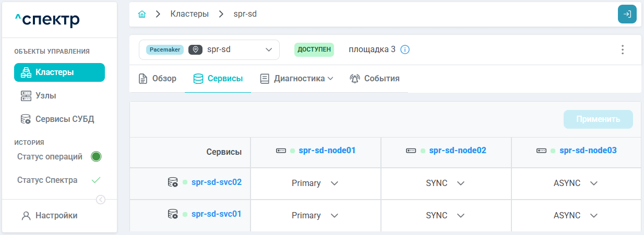
Task: Click the Кластеры sidebar icon
Action: click(x=26, y=72)
